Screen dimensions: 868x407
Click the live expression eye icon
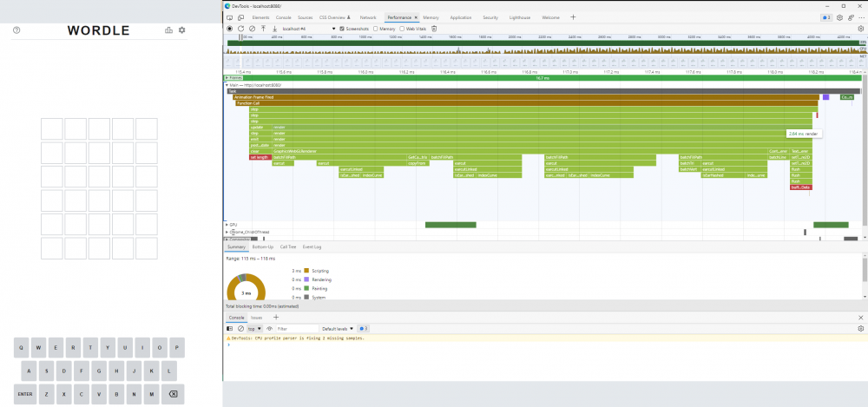point(270,328)
